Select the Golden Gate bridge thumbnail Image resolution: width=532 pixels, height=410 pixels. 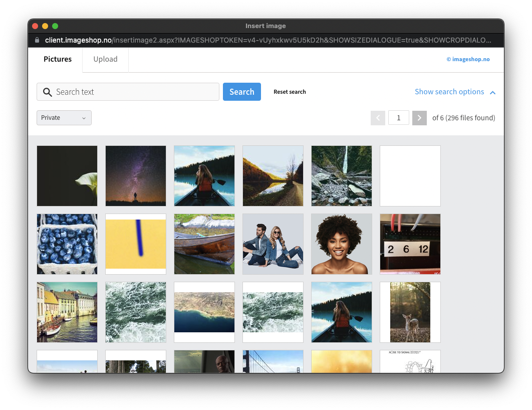273,361
